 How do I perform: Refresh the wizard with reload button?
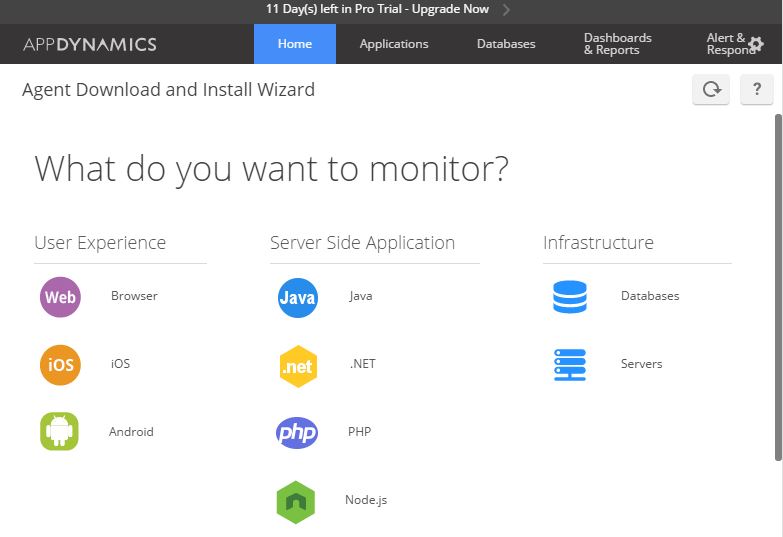tap(711, 90)
